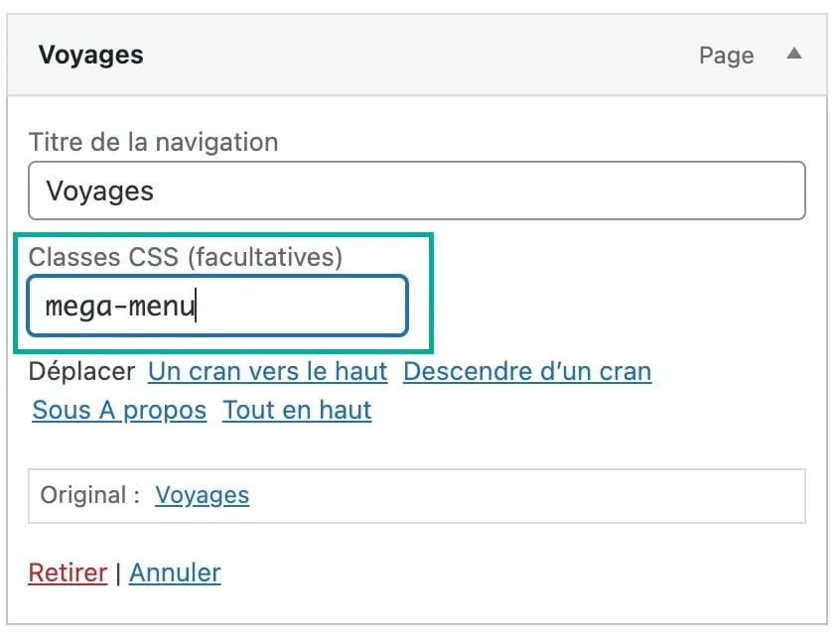
Task: Move item down via Descendre d'un cran
Action: [526, 371]
